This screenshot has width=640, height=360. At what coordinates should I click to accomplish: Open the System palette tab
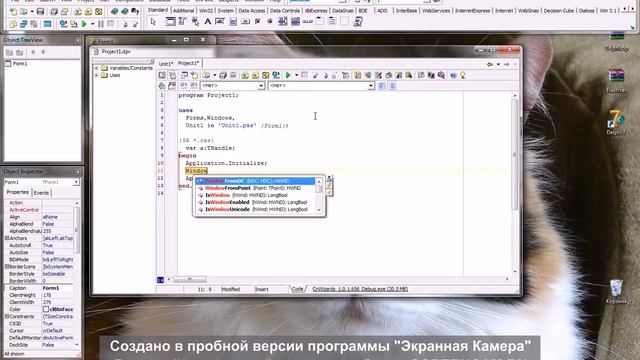[226, 11]
